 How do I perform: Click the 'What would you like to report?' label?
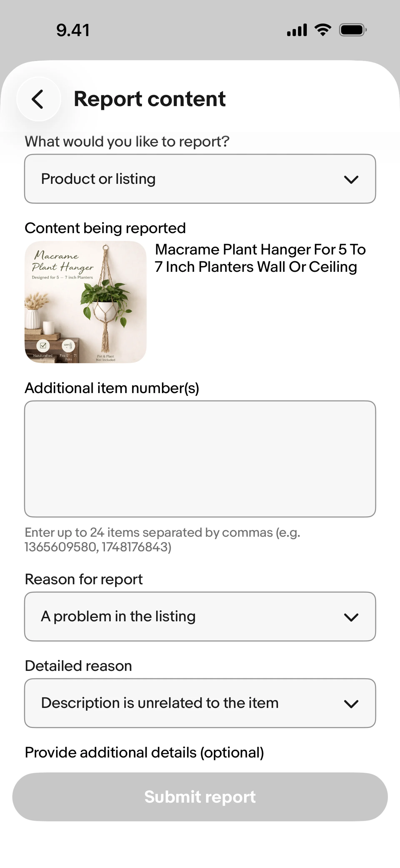pos(127,142)
